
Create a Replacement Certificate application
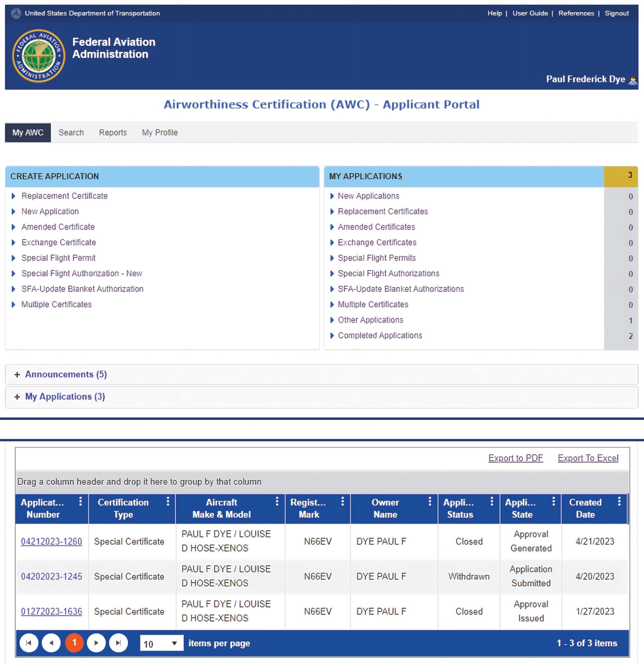[x=64, y=196]
